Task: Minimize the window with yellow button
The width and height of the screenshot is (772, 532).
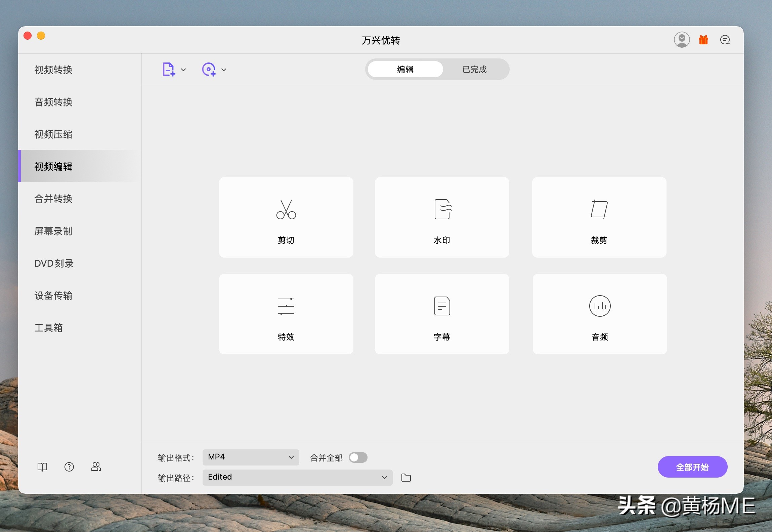Action: [41, 36]
